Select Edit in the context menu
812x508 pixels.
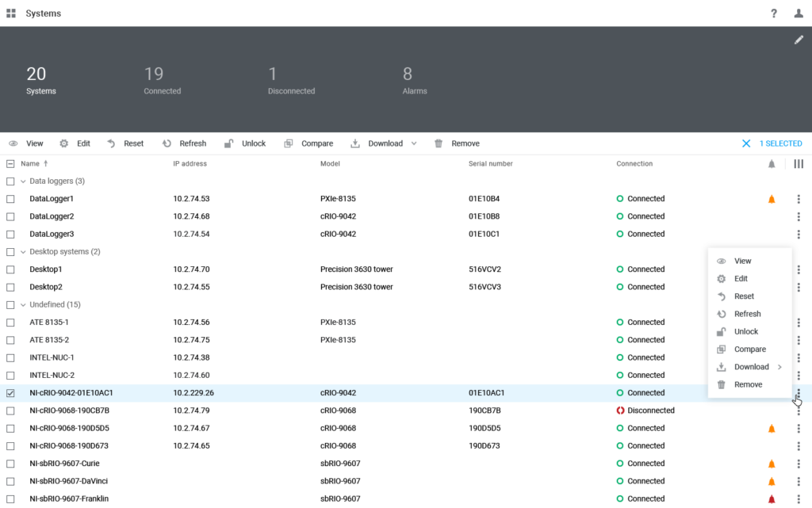click(x=750, y=278)
